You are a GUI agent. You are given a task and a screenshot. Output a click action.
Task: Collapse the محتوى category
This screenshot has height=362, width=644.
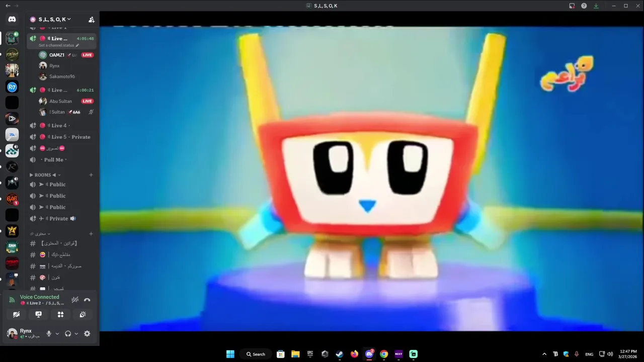(40, 234)
